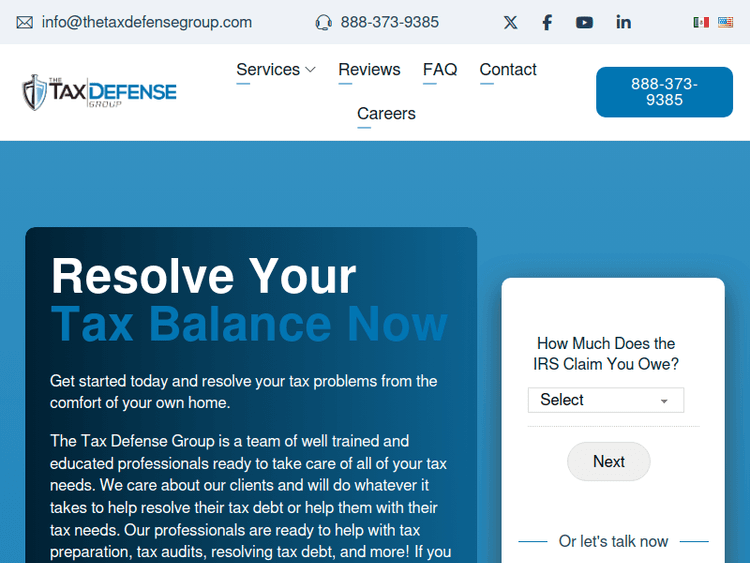Screen dimensions: 750x563
Task: Open the X (Twitter) social icon
Action: pos(510,22)
